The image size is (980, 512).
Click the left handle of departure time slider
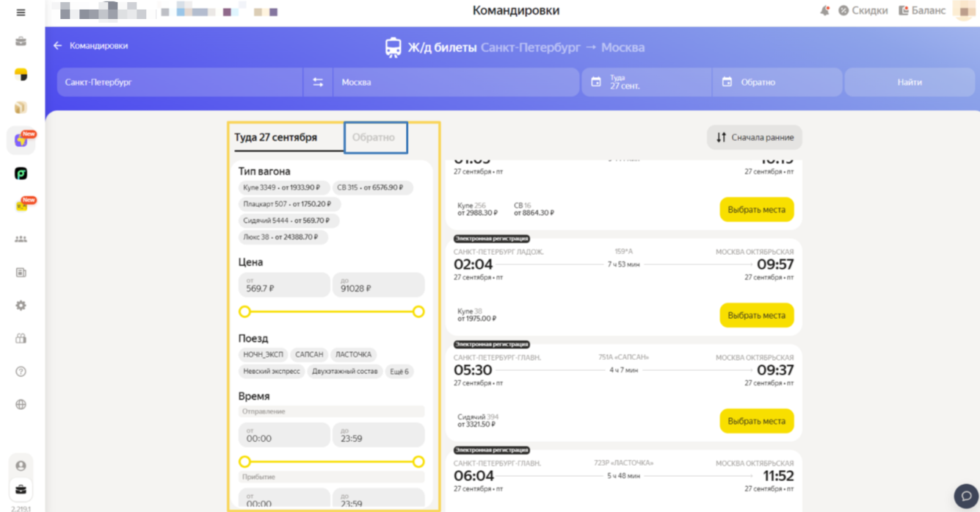tap(245, 461)
